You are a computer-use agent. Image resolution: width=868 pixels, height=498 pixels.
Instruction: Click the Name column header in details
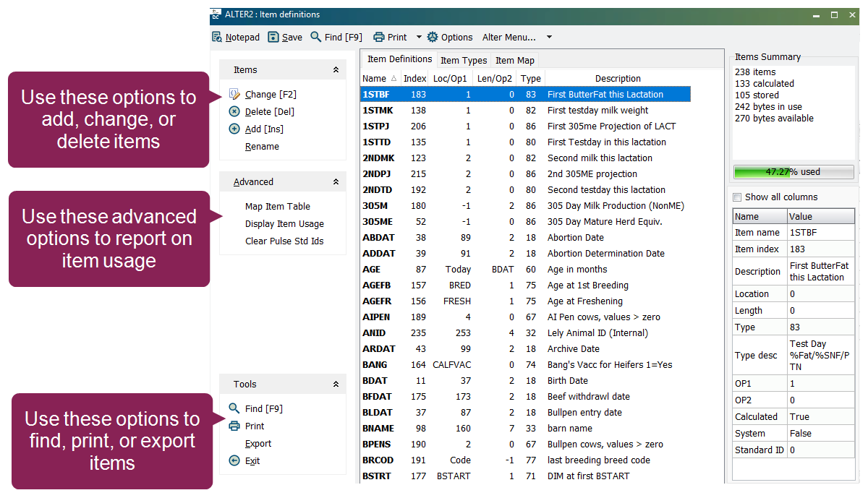[759, 216]
